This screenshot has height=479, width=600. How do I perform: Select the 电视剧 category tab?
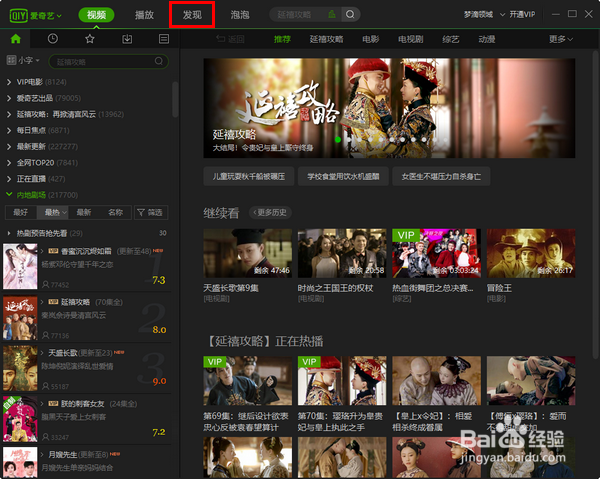(x=411, y=39)
